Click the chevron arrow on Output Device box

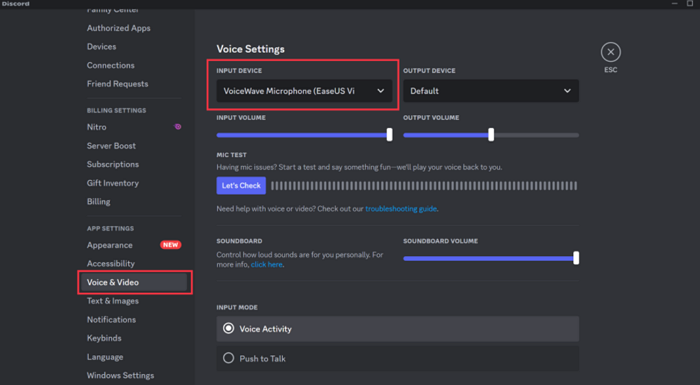click(567, 91)
